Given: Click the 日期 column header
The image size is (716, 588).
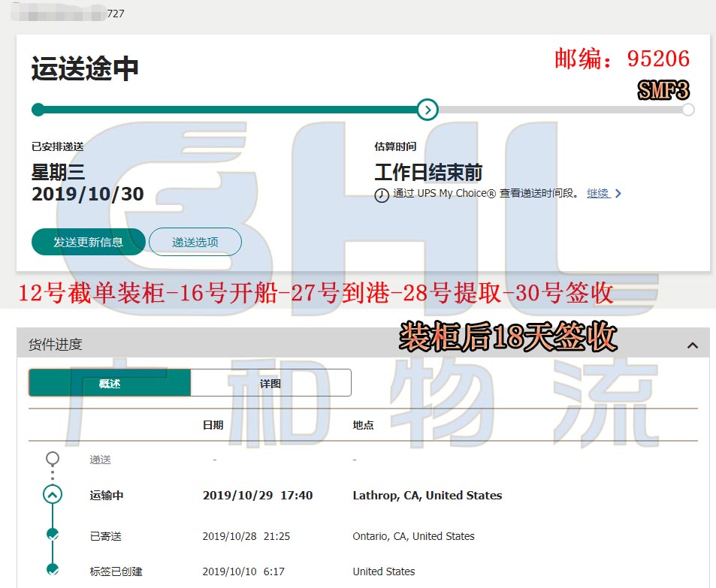Looking at the screenshot, I should coord(213,425).
